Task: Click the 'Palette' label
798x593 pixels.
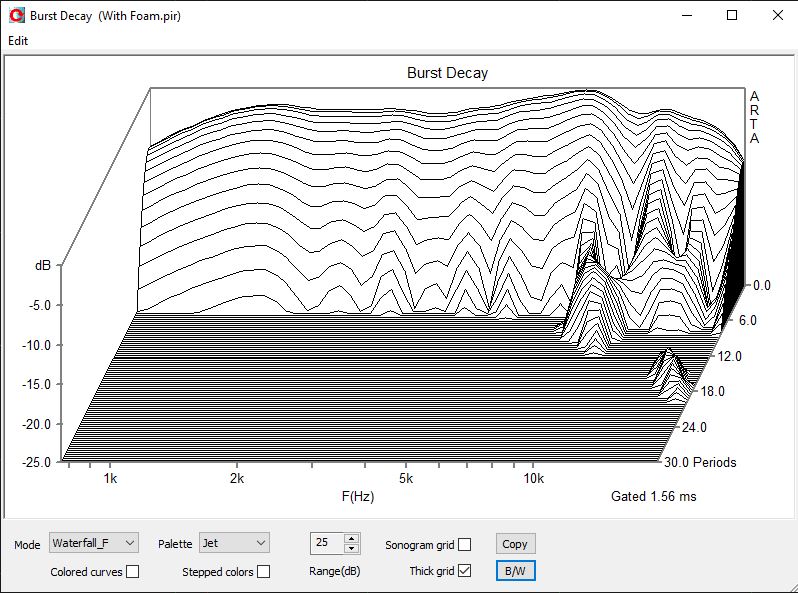Action: click(175, 544)
